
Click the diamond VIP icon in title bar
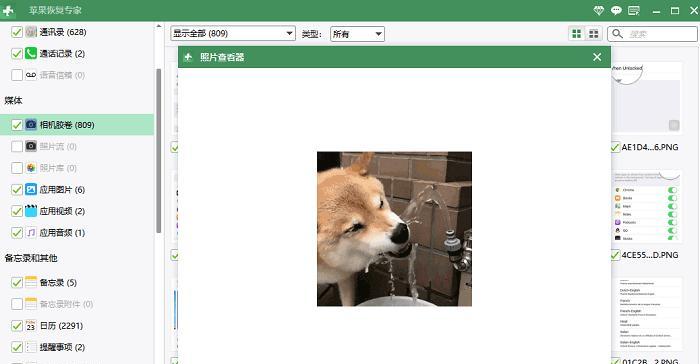(x=598, y=10)
